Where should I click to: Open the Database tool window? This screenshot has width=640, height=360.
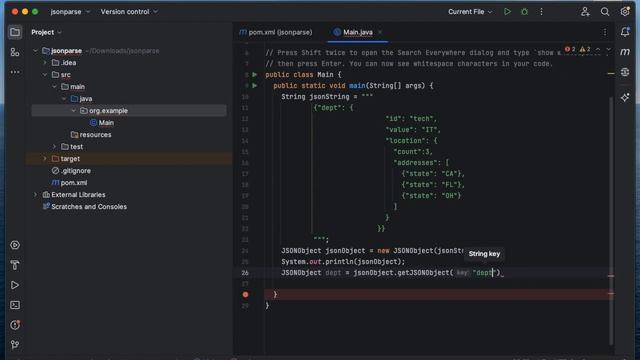click(x=625, y=72)
